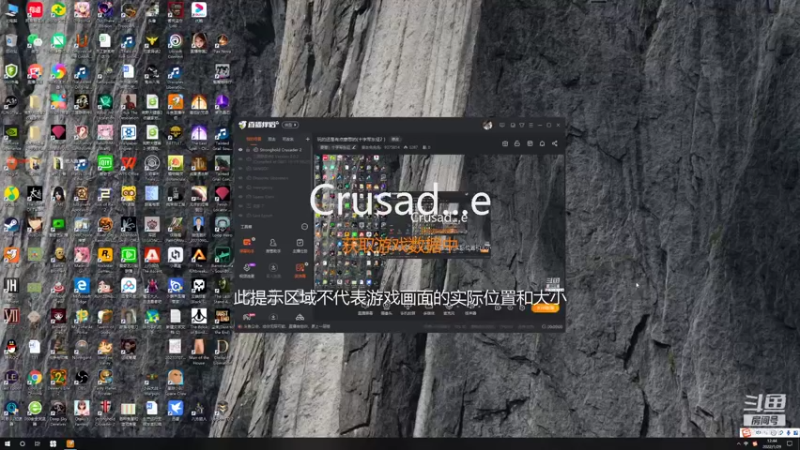The height and width of the screenshot is (450, 800).
Task: Open the orange tool icon in the second toolbox row
Action: pyautogui.click(x=300, y=269)
